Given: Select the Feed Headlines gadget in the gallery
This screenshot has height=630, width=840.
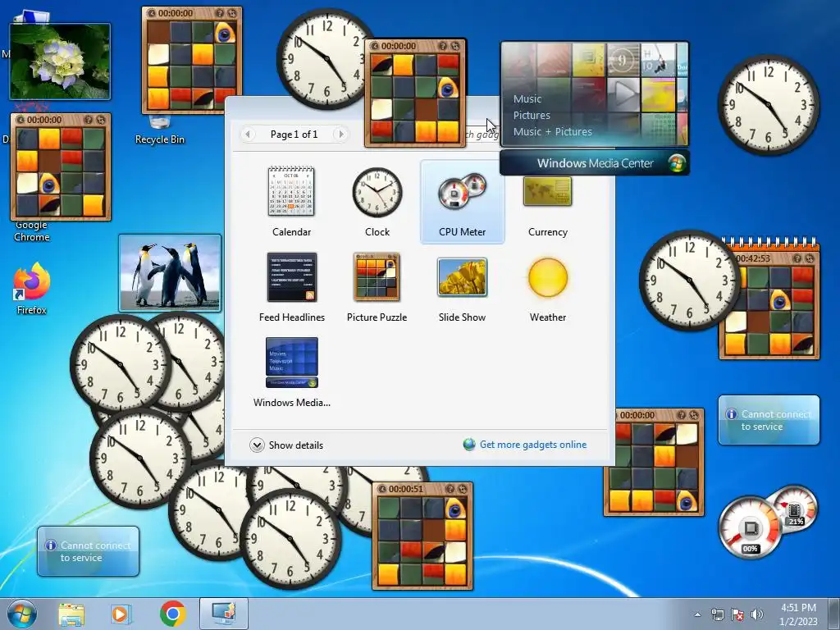Looking at the screenshot, I should (x=291, y=287).
